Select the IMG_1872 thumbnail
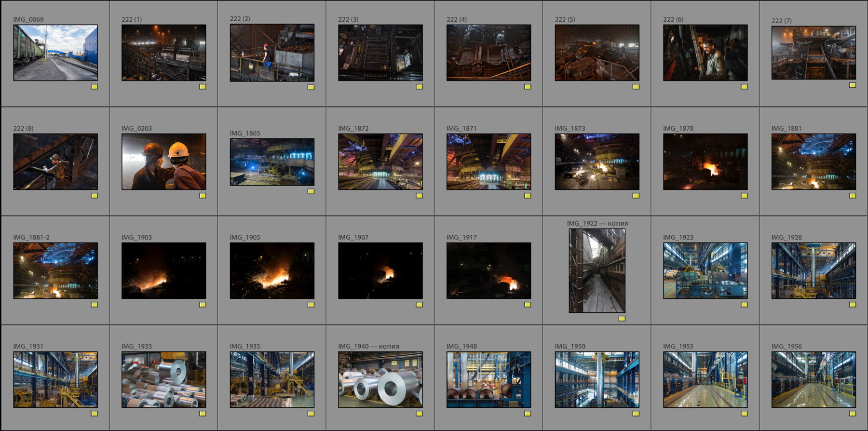This screenshot has height=431, width=868. [380, 162]
